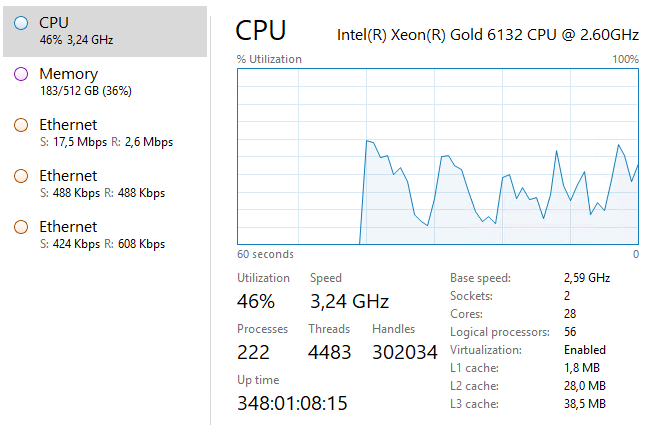The image size is (649, 425).
Task: Click the icon of Ethernet sending 488 Kbps
Action: point(21,176)
